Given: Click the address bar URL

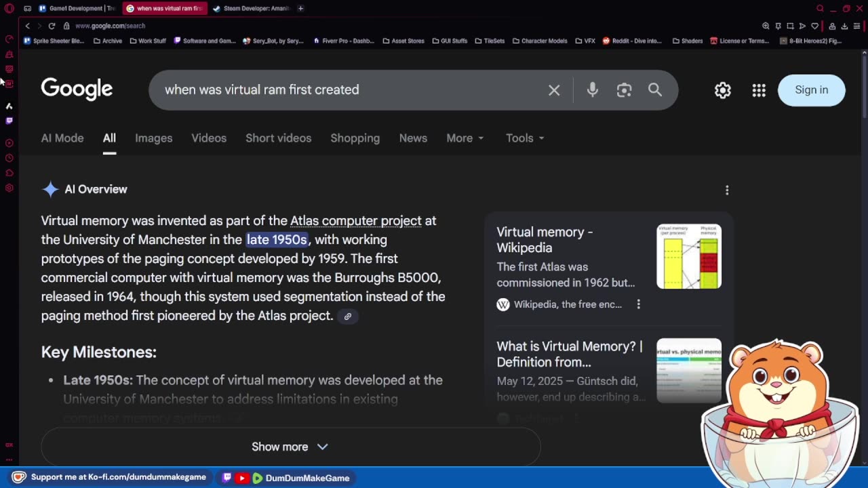Looking at the screenshot, I should [110, 26].
